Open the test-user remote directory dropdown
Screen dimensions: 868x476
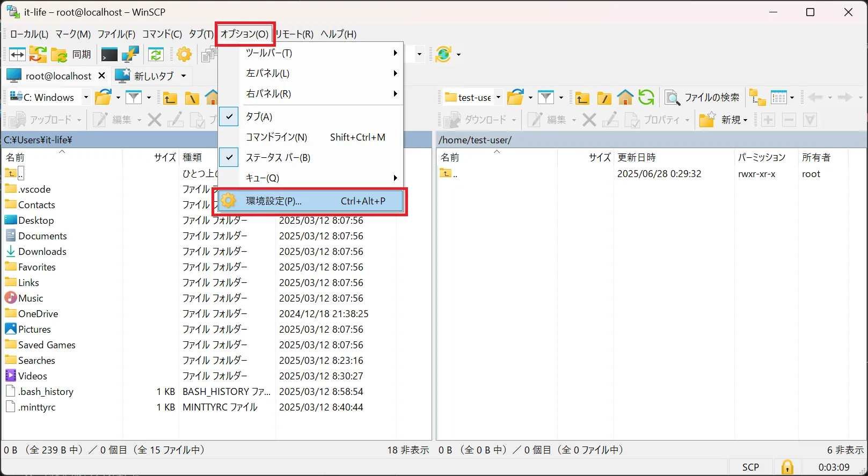[x=498, y=98]
